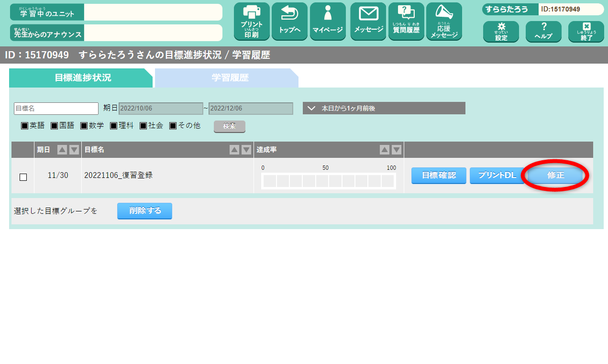This screenshot has width=608, height=364.
Task: Open the ヘルプ question mark button
Action: (x=543, y=32)
